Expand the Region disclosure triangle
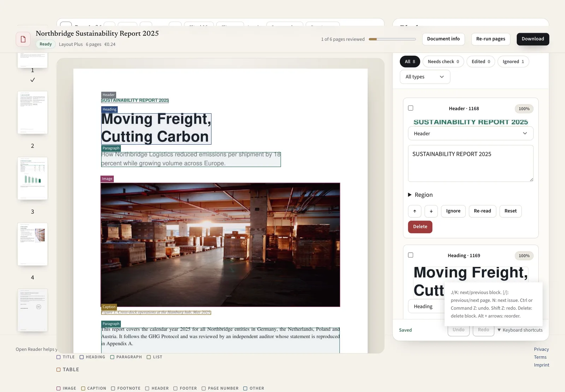This screenshot has width=565, height=392. click(x=410, y=195)
